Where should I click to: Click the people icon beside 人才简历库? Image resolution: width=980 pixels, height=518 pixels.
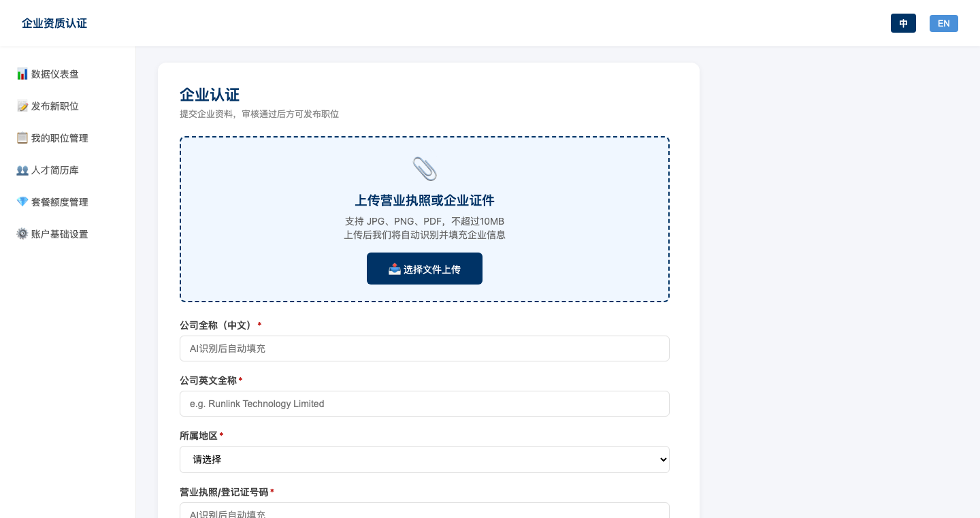click(x=22, y=170)
